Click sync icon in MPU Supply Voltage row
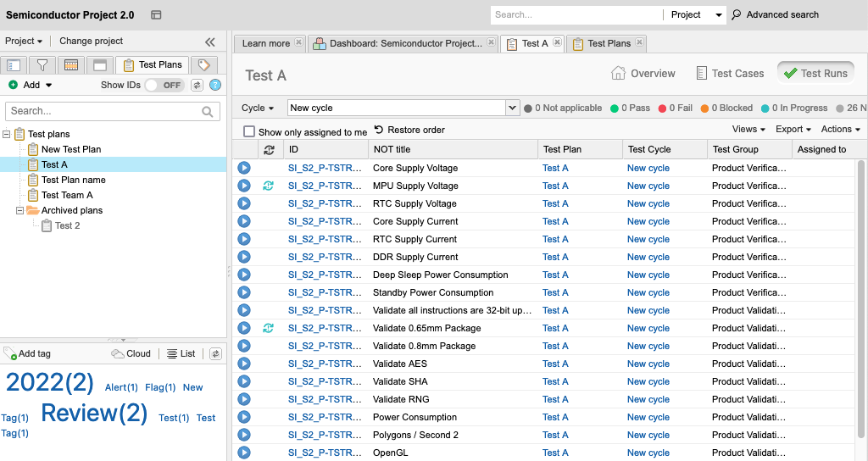The height and width of the screenshot is (461, 868). [x=269, y=186]
